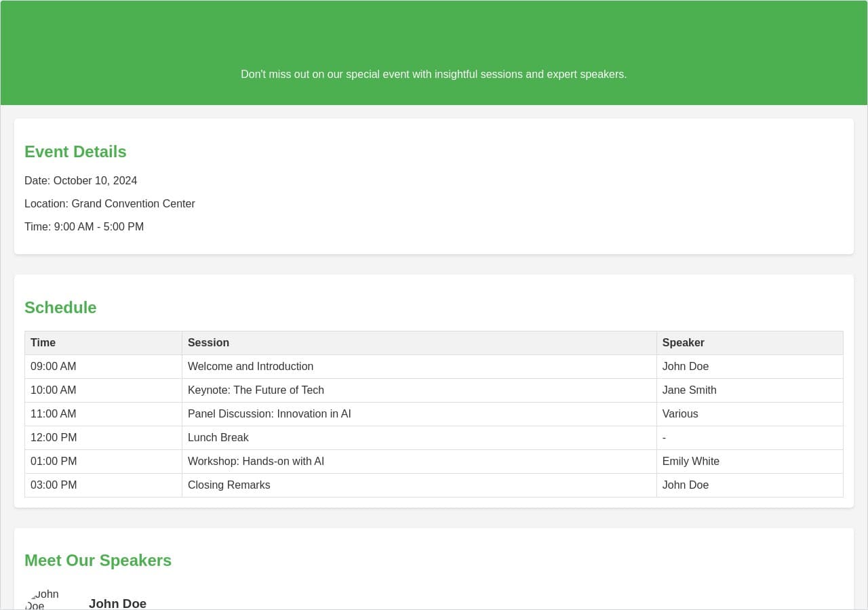Click the dash speaker cell in Lunch Break row
The image size is (868, 610).
click(750, 438)
